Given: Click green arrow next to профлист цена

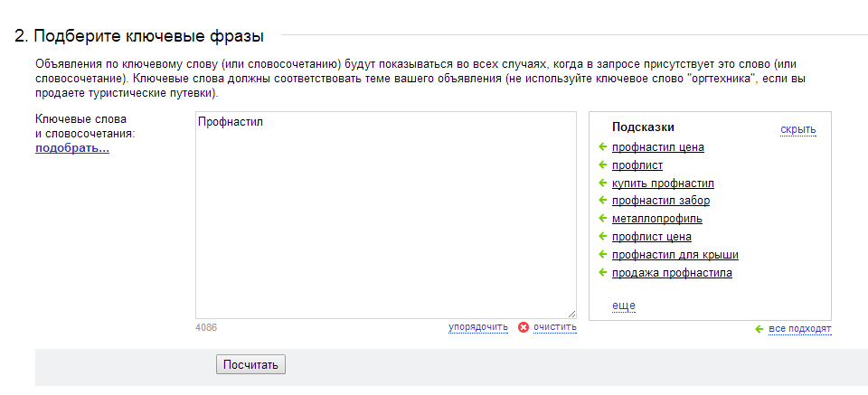Looking at the screenshot, I should pyautogui.click(x=603, y=237).
